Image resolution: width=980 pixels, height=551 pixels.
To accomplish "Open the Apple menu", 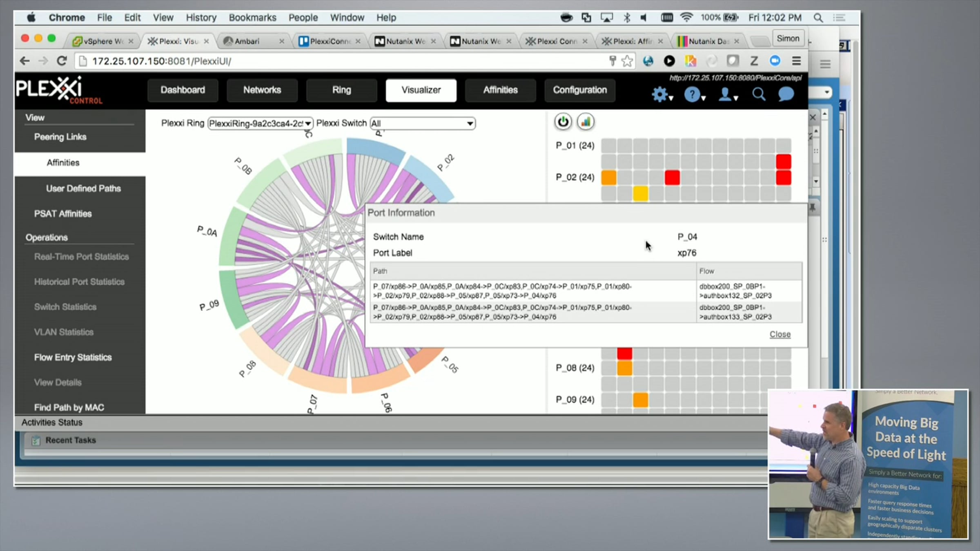I will [x=31, y=17].
